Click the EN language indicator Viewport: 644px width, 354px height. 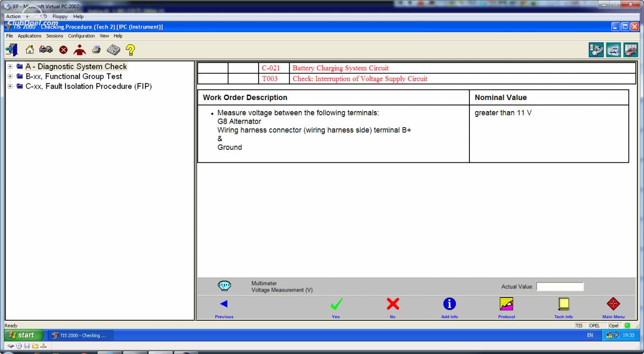[590, 335]
